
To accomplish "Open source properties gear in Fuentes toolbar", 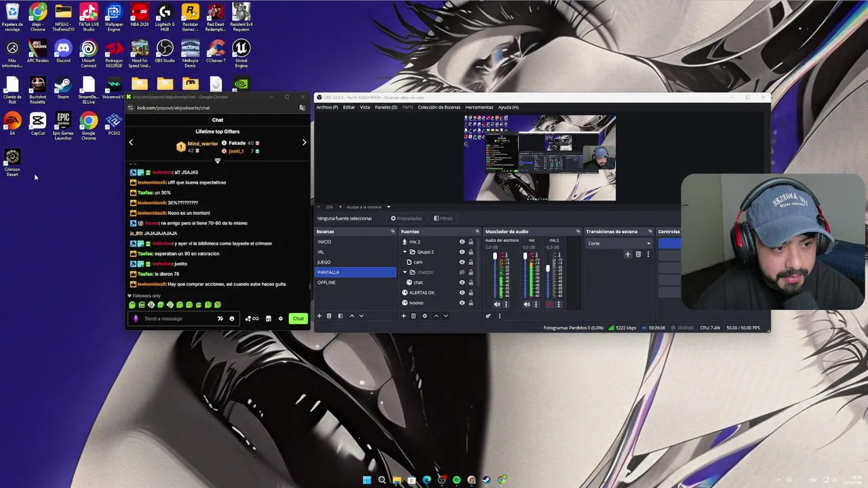I will click(x=425, y=316).
